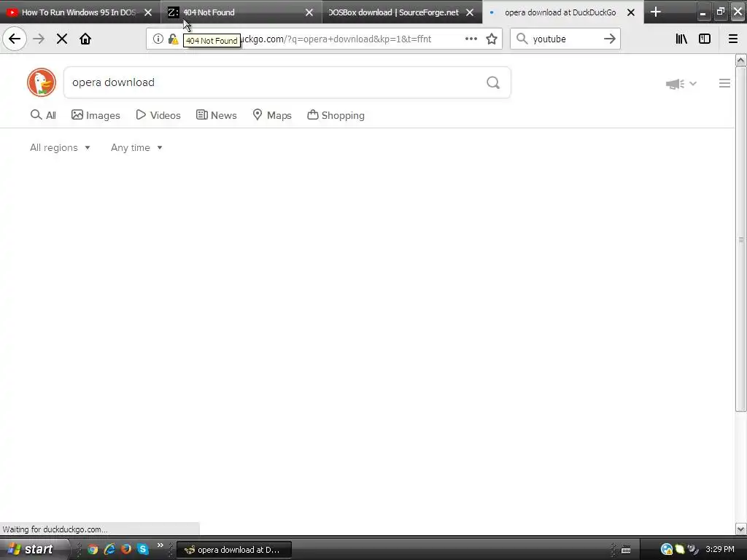Close the 404 Not Found tab
Image resolution: width=747 pixels, height=560 pixels.
pyautogui.click(x=309, y=12)
